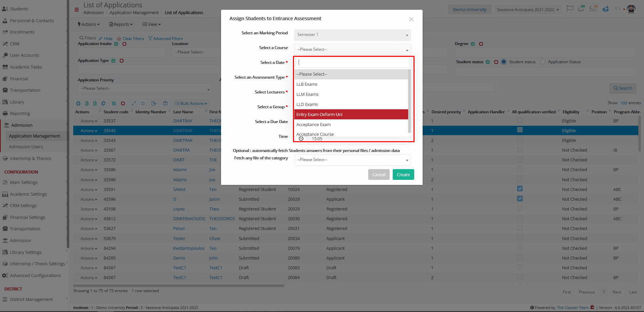Screen dimensions: 644x312
Task: Click the red deselect-all icon in table toolbar
Action: click(x=123, y=104)
